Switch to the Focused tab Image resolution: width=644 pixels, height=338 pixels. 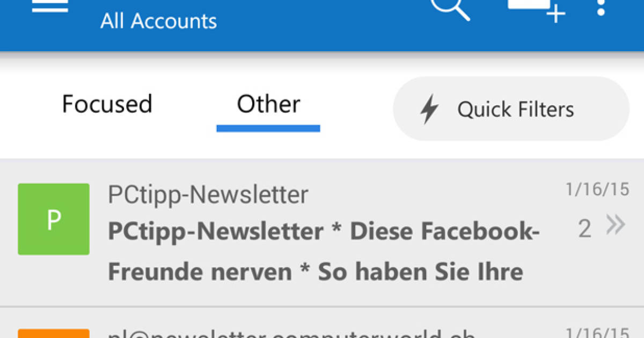tap(107, 104)
